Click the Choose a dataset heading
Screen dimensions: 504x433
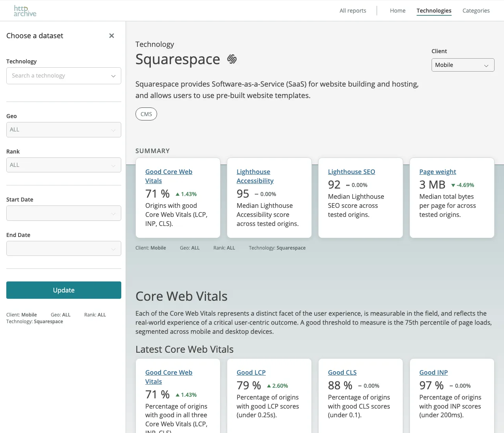coord(35,36)
